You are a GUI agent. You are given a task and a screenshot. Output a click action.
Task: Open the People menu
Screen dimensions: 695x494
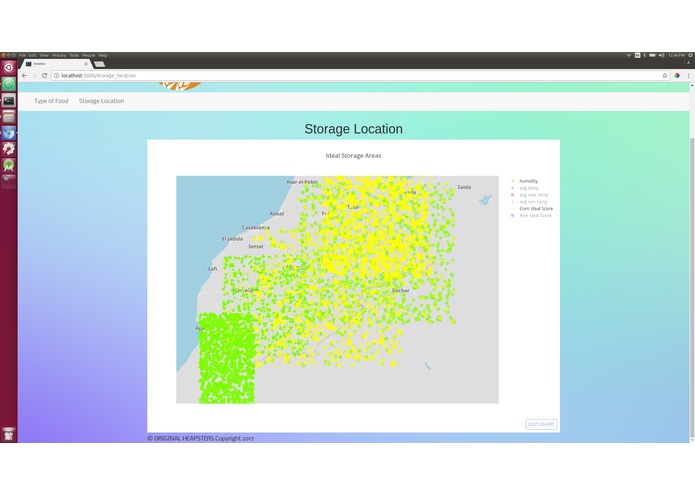tap(89, 55)
